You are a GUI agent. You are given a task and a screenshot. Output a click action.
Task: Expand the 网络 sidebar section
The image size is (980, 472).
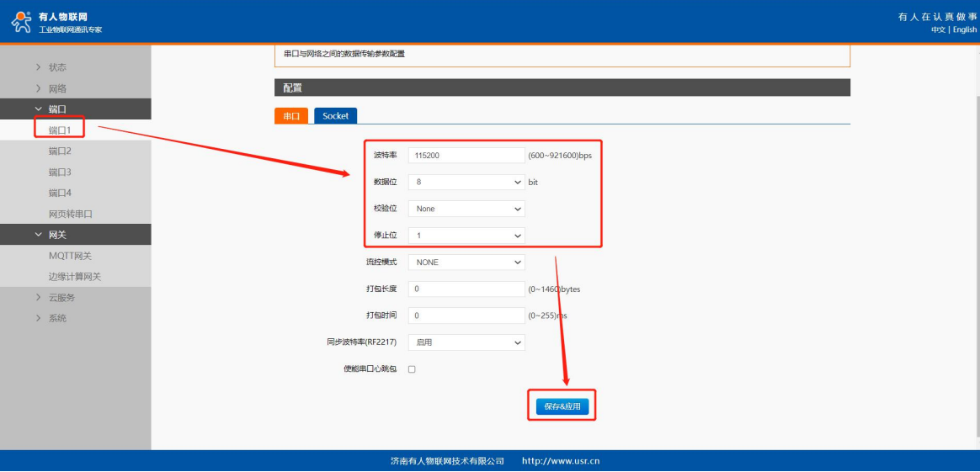[x=56, y=88]
